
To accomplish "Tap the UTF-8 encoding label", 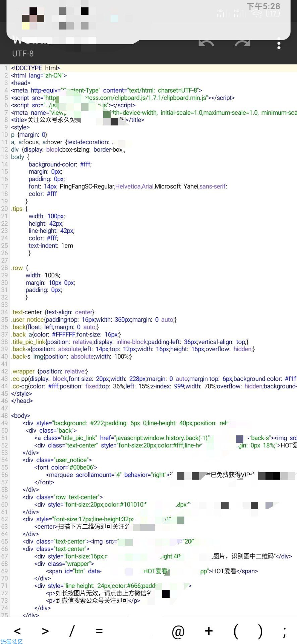I will pos(23,54).
